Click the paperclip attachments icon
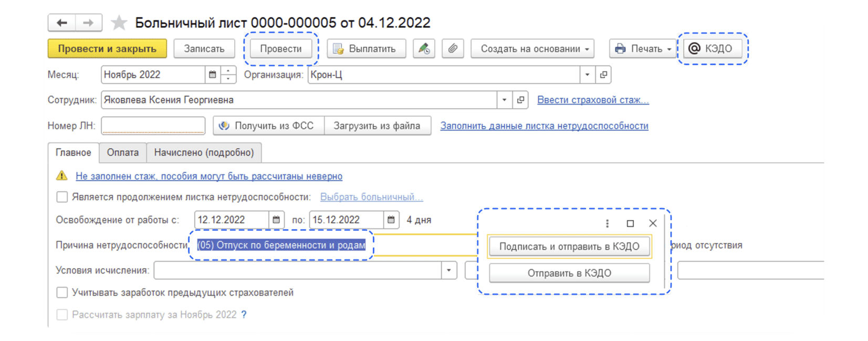 click(x=453, y=49)
